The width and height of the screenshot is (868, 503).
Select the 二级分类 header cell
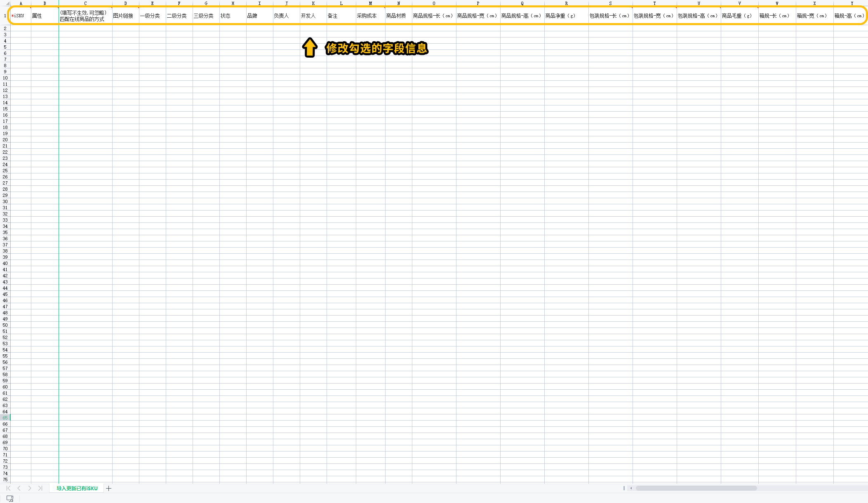pos(179,16)
